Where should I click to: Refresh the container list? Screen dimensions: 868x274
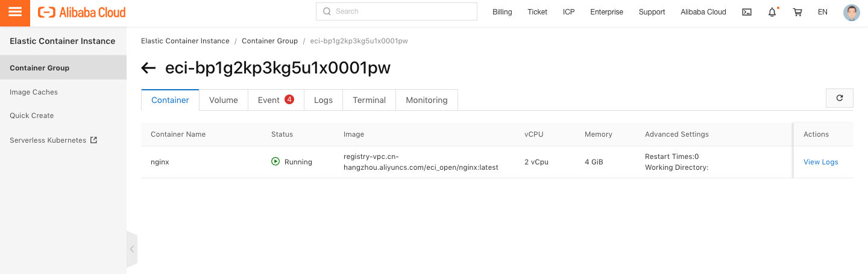[840, 98]
